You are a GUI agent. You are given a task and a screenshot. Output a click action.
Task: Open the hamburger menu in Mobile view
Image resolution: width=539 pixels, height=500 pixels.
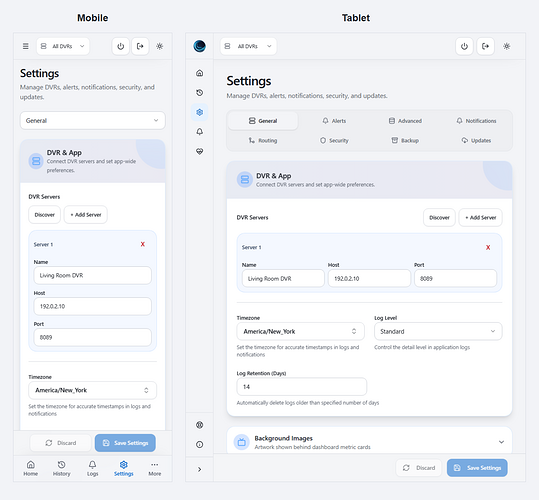25,46
